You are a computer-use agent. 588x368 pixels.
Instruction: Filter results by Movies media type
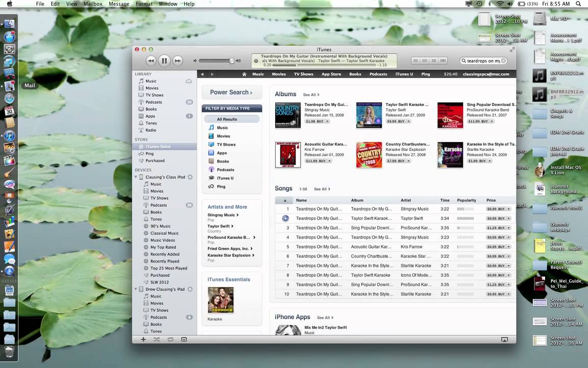pos(223,136)
